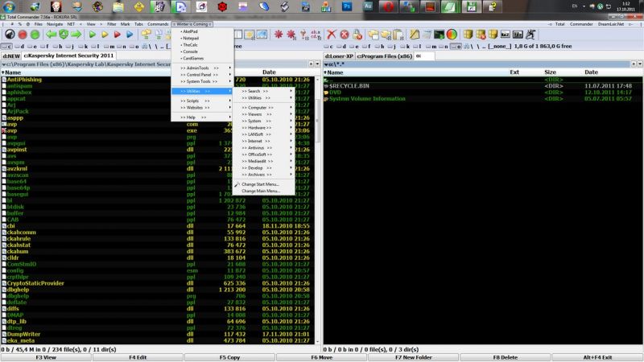Choose Change Start Menu... entry

[x=260, y=184]
